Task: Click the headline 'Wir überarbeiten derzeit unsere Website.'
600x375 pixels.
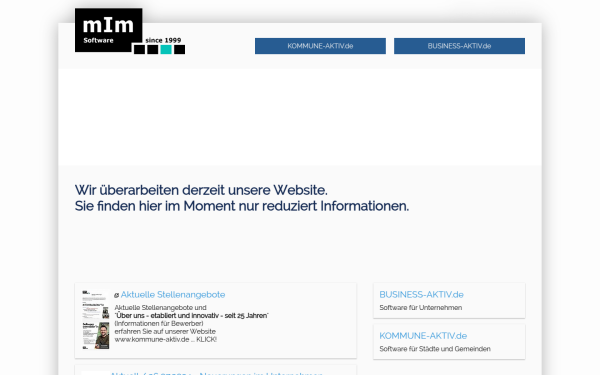Action: (x=201, y=190)
